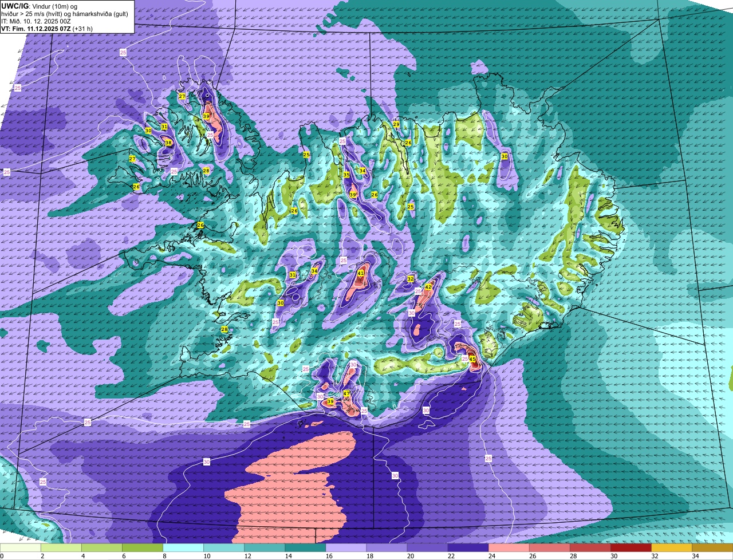The height and width of the screenshot is (560, 733).
Task: Choose the 12–14 m/s teal legend swatch
Action: click(265, 548)
